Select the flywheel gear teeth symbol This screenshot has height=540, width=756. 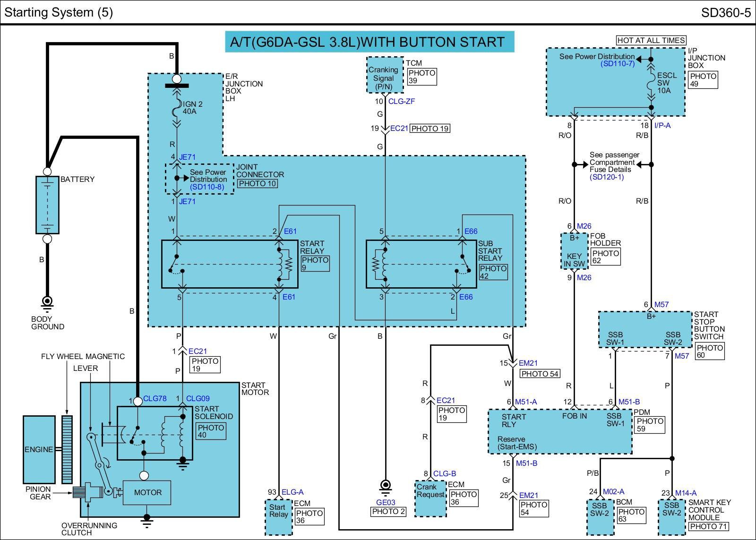pos(67,449)
